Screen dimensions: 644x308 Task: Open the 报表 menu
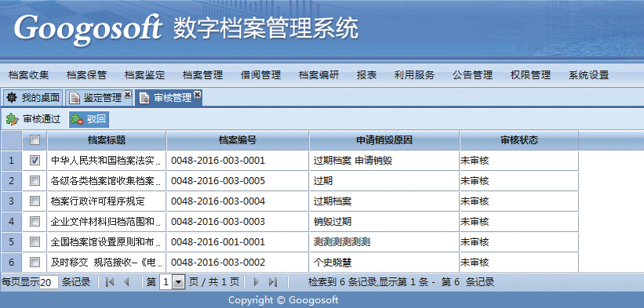pos(367,75)
